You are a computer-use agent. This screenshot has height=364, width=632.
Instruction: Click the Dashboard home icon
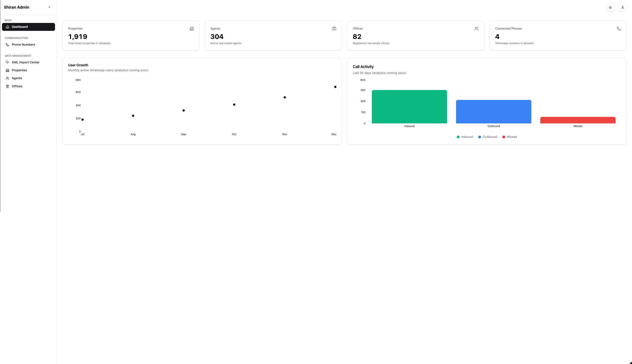pyautogui.click(x=7, y=27)
